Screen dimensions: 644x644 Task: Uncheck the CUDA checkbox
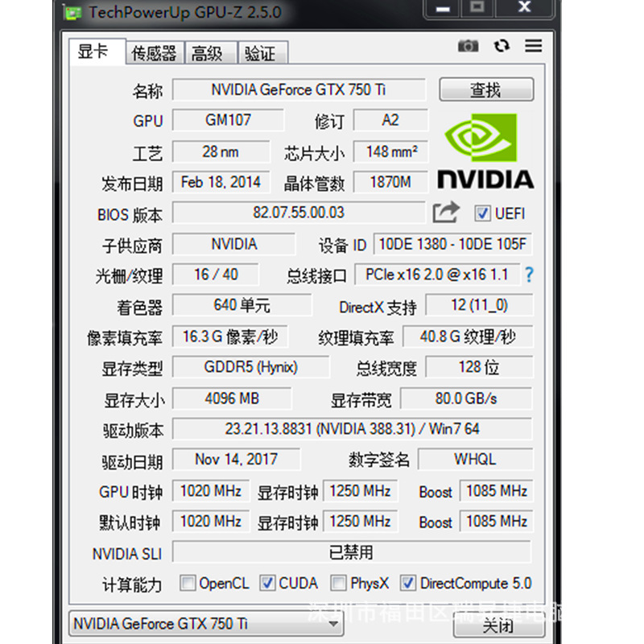pyautogui.click(x=267, y=583)
